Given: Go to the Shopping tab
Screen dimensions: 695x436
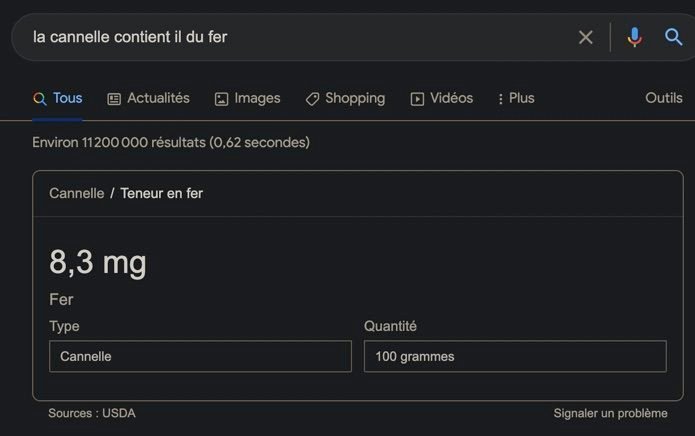Looking at the screenshot, I should point(345,98).
